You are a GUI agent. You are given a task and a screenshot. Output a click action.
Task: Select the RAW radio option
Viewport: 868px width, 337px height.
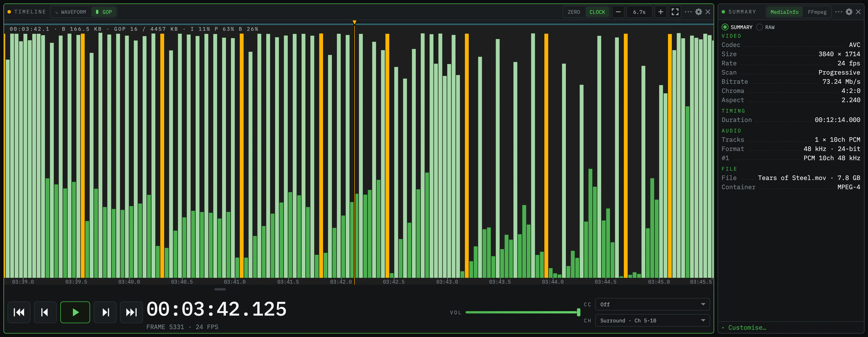(766, 27)
